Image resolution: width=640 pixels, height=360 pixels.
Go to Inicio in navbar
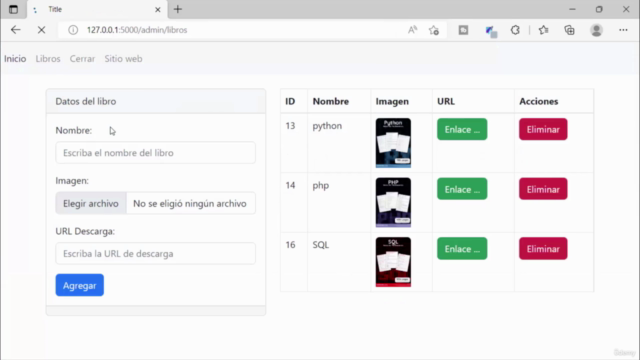[x=15, y=59]
